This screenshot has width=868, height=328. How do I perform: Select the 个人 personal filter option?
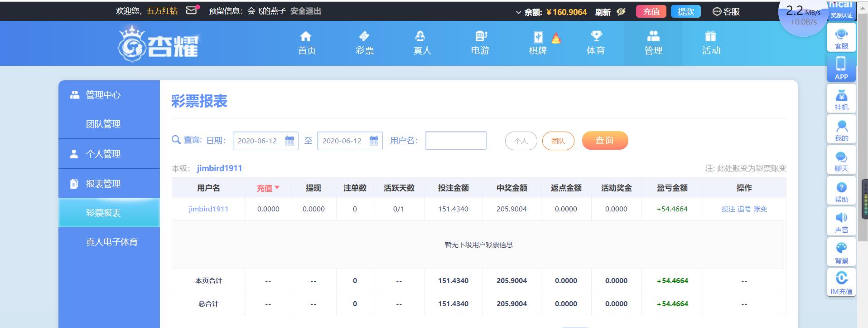tap(521, 141)
